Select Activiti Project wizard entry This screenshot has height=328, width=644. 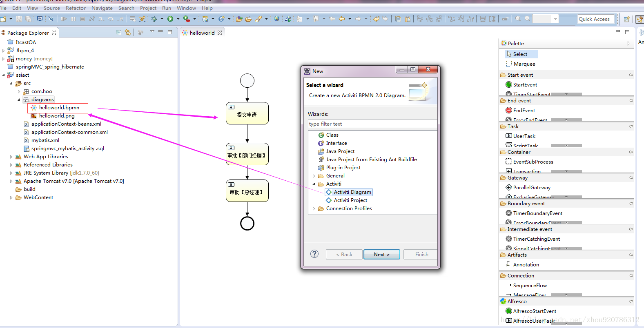click(347, 200)
